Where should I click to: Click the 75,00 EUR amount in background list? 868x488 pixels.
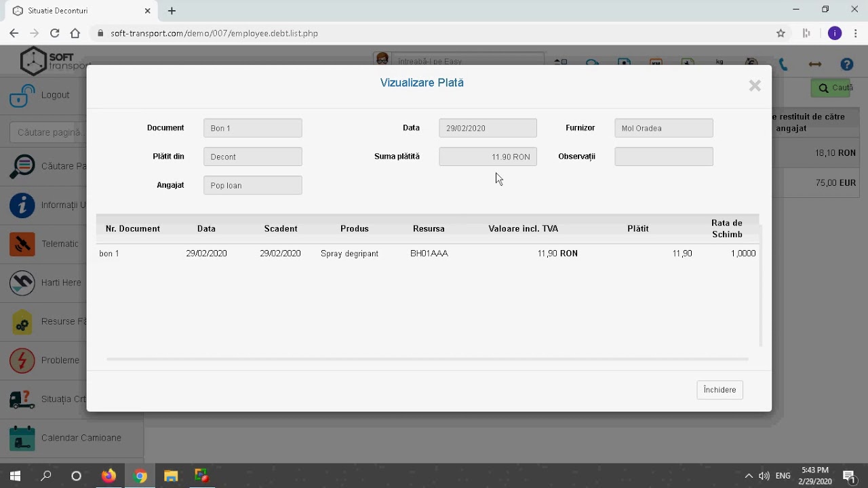pyautogui.click(x=835, y=183)
